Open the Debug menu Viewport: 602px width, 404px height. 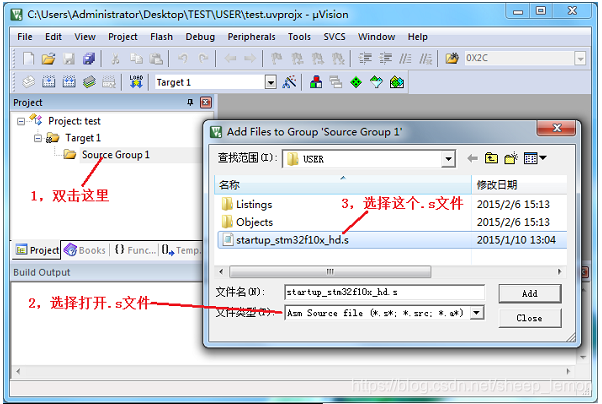(x=200, y=37)
